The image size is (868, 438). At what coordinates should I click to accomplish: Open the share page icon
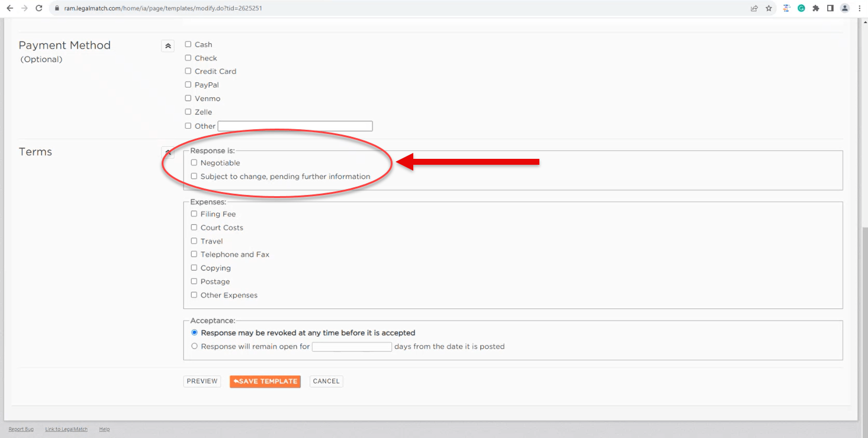point(754,8)
